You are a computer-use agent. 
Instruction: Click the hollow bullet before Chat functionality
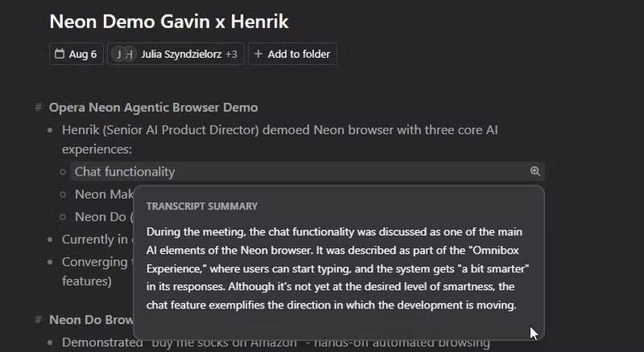point(64,172)
